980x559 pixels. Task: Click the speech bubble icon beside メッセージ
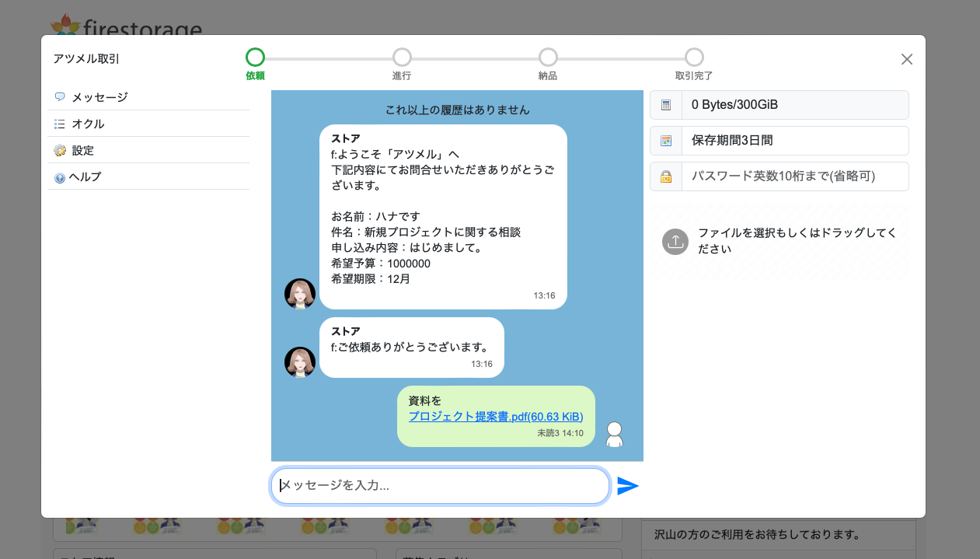(x=60, y=97)
